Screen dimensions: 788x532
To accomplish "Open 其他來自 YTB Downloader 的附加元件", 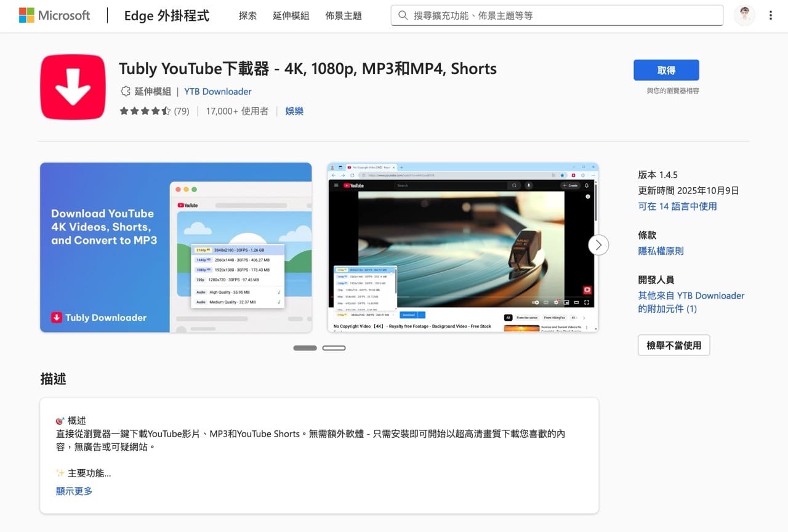I will (691, 302).
